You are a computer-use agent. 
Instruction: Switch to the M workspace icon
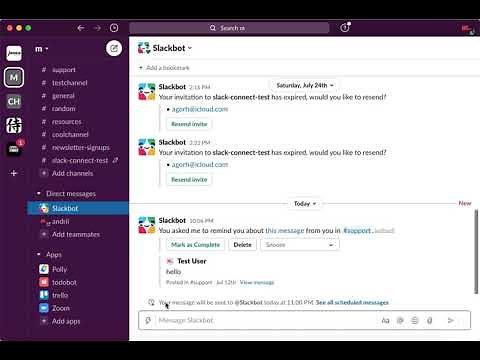(14, 77)
